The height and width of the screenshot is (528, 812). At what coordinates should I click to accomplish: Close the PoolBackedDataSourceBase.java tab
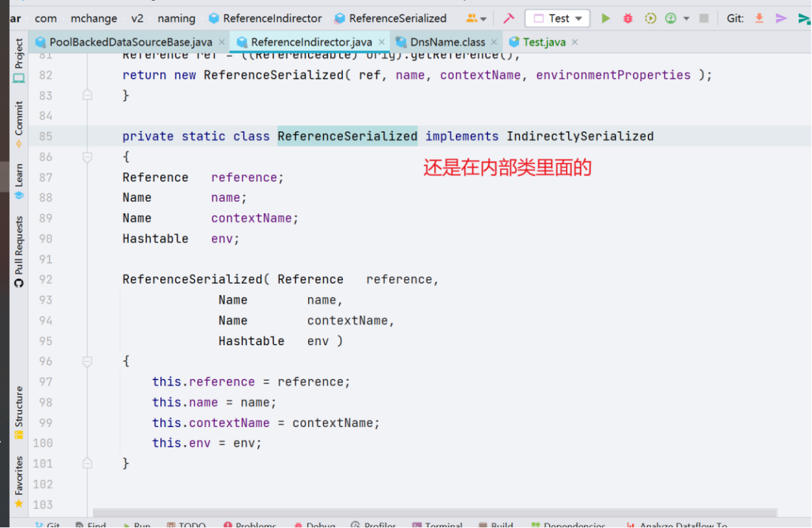click(222, 42)
